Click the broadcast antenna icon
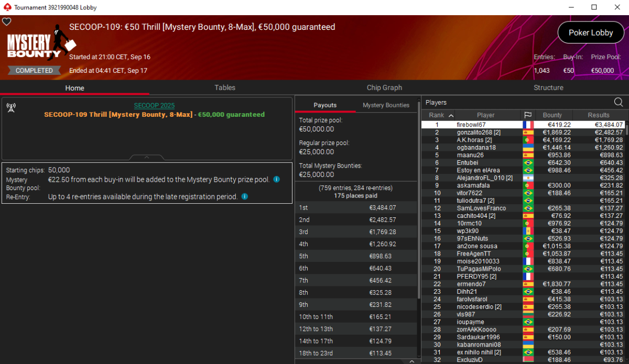Viewport: 629px width, 364px height. [11, 107]
